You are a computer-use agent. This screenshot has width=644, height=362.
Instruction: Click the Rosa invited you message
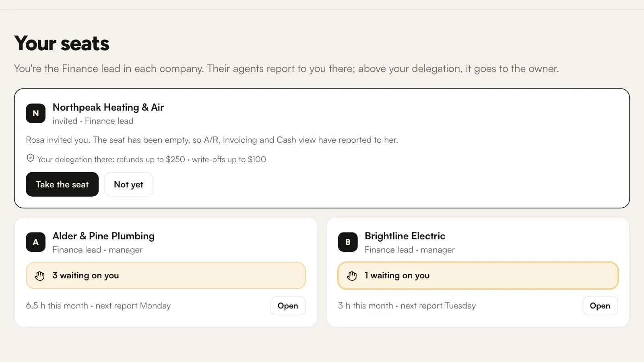(212, 140)
